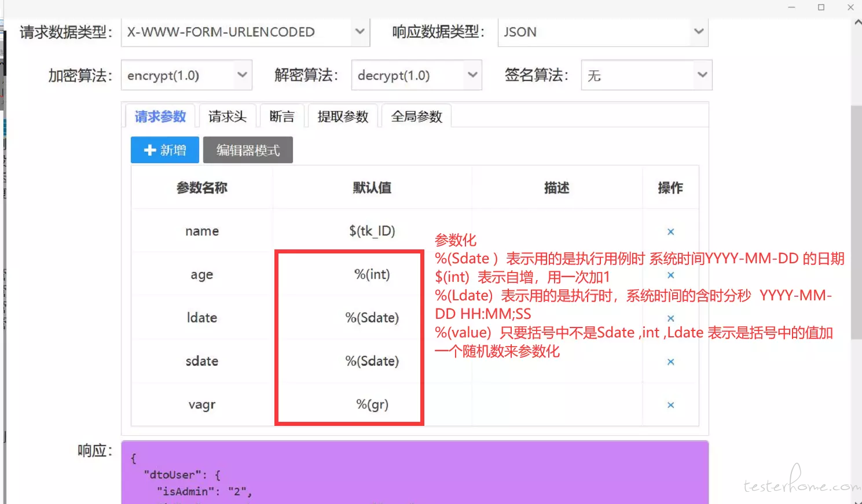
Task: Click the 新增 button
Action: coord(165,150)
